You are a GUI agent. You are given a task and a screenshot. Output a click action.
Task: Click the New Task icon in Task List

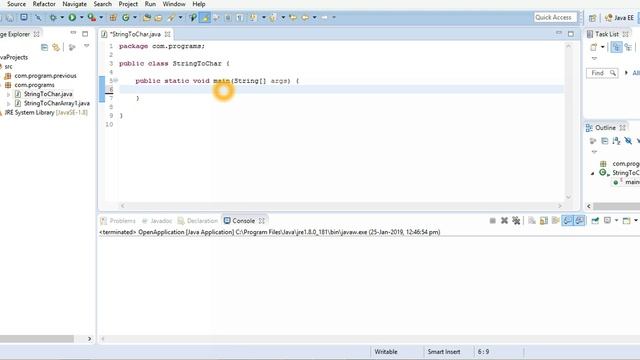(593, 47)
